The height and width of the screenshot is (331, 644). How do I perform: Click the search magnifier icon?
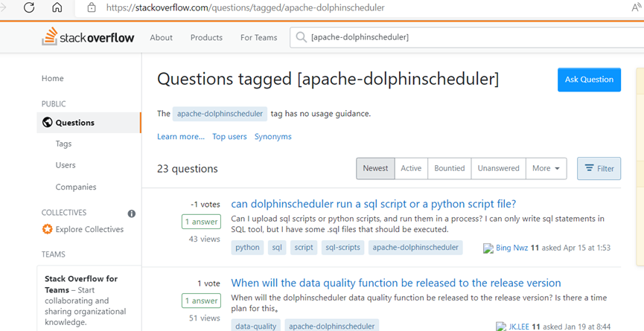point(301,37)
